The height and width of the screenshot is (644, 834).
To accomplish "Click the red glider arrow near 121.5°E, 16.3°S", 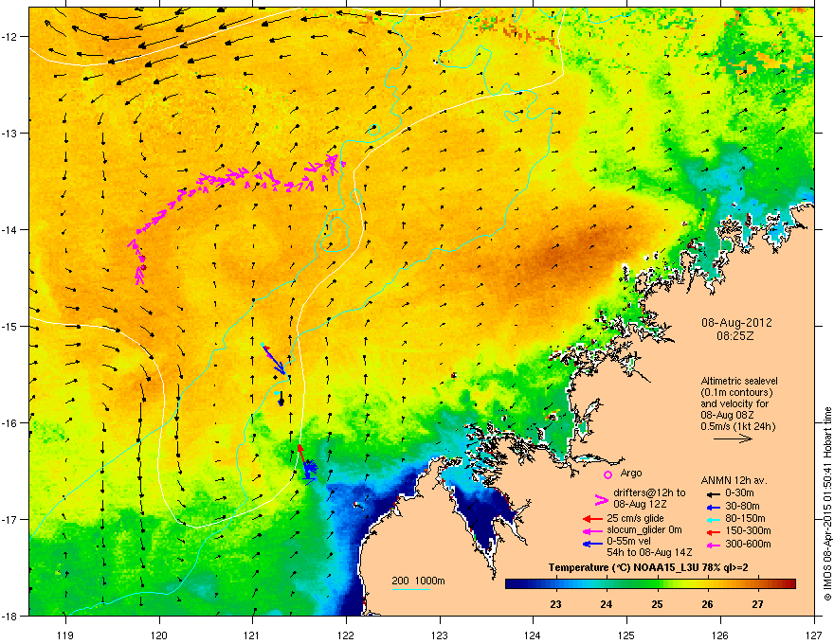I will click(x=302, y=455).
